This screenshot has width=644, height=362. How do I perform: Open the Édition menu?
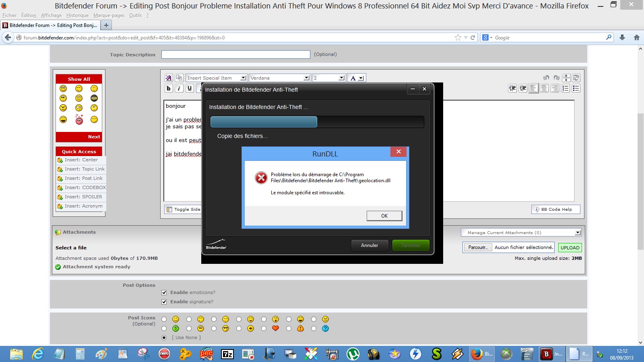pos(29,15)
